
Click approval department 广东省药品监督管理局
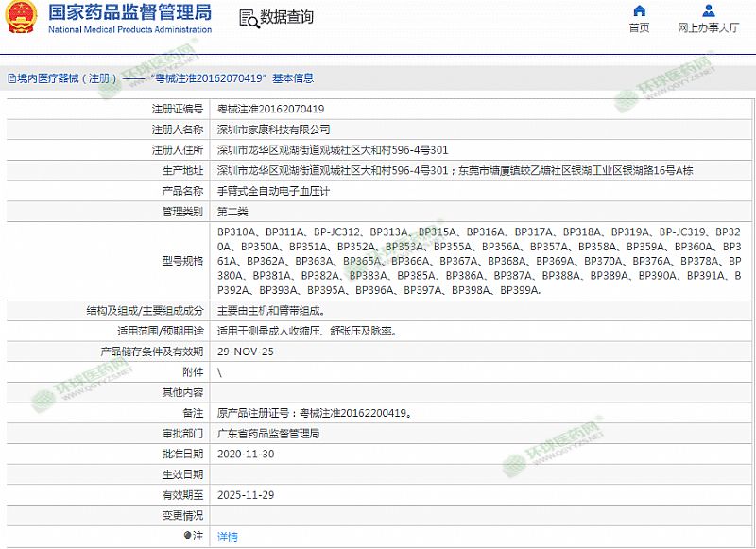[x=268, y=433]
